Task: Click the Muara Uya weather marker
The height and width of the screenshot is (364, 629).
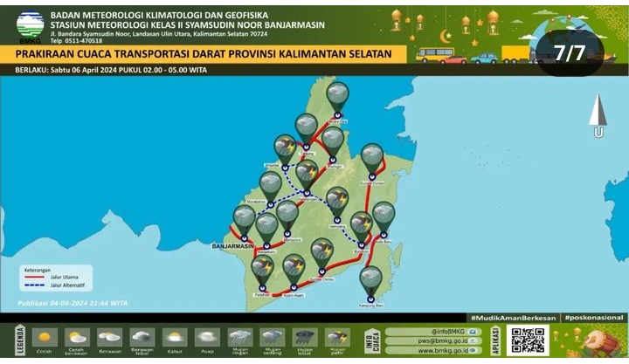Action: point(337,96)
